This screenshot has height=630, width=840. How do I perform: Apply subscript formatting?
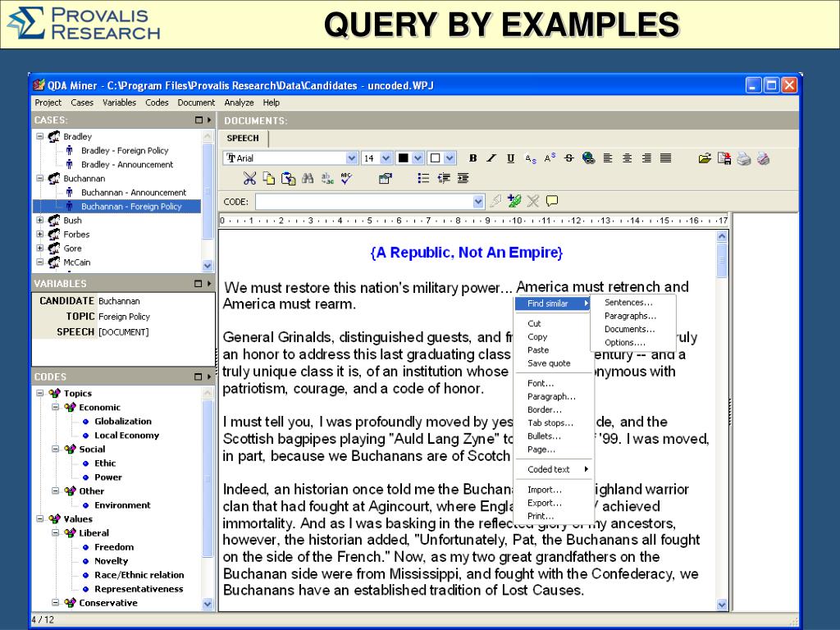click(531, 158)
